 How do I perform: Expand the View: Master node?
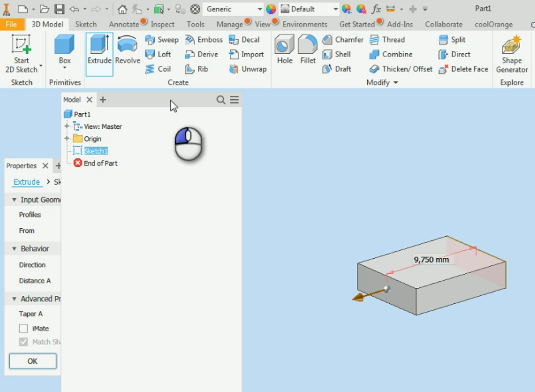coord(67,126)
